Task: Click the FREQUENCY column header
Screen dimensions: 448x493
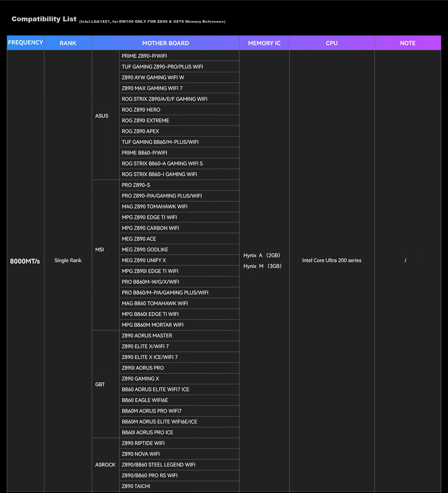Action: pyautogui.click(x=25, y=43)
